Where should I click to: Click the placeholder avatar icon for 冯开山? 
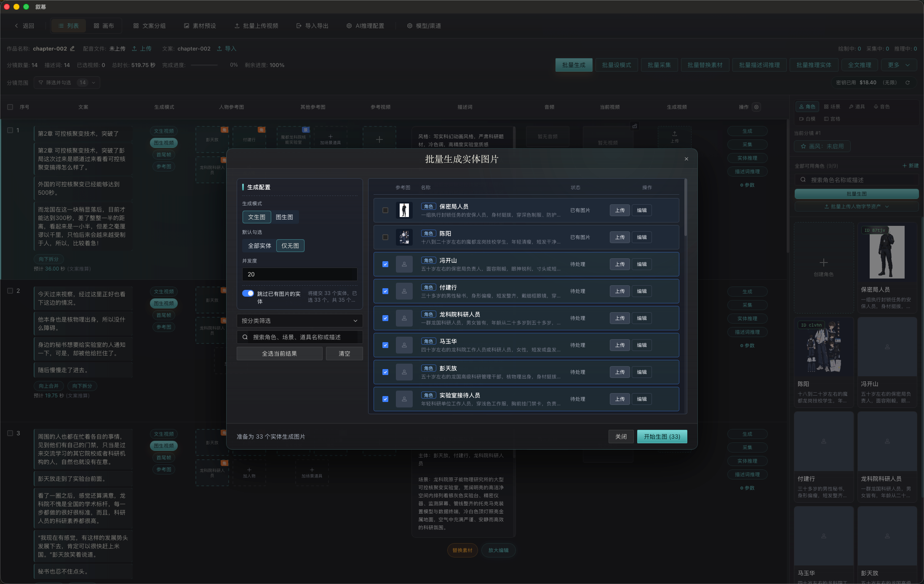click(x=404, y=264)
